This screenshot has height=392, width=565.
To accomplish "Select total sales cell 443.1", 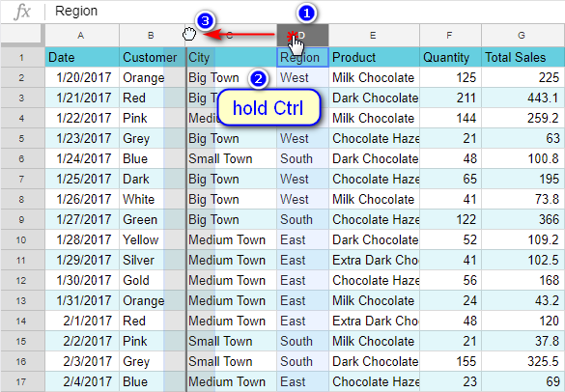I will tap(523, 98).
